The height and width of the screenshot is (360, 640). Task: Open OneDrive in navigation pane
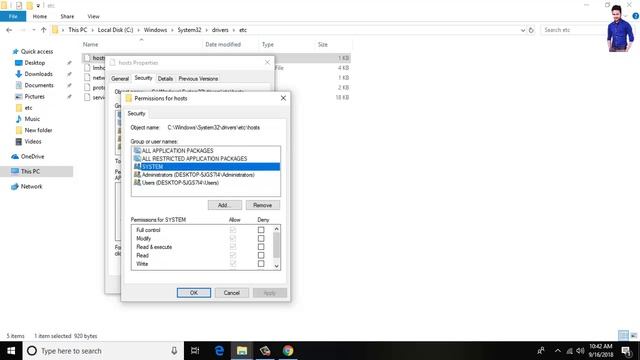coord(32,156)
